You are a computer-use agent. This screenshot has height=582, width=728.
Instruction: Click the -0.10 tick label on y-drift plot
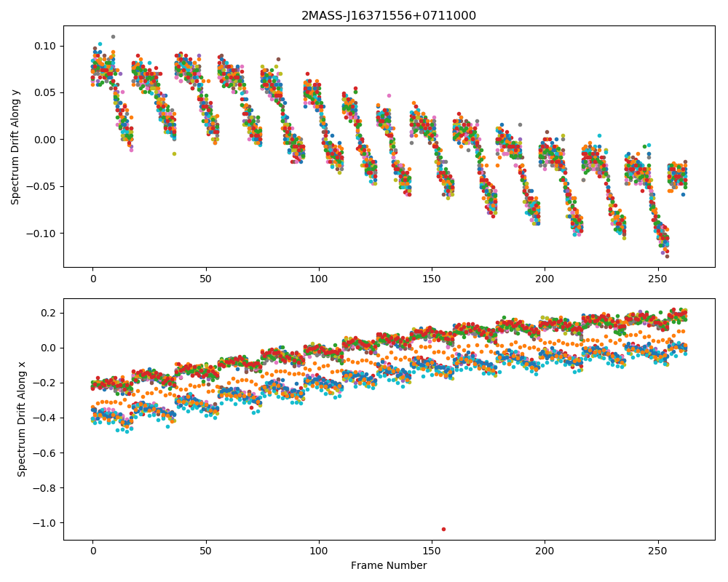pyautogui.click(x=41, y=234)
